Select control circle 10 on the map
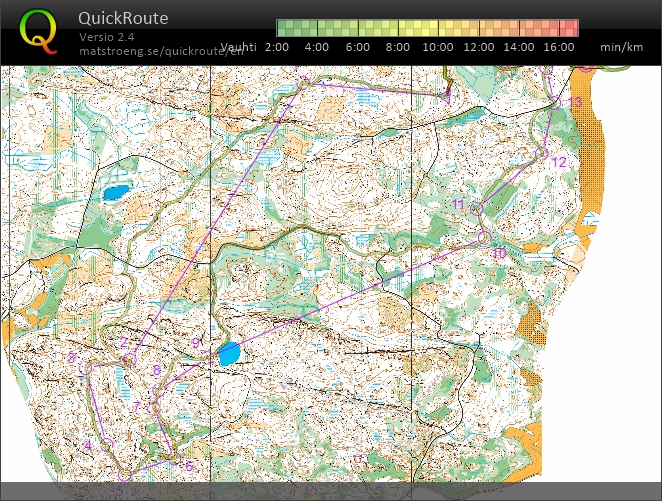662x501 pixels. point(483,237)
